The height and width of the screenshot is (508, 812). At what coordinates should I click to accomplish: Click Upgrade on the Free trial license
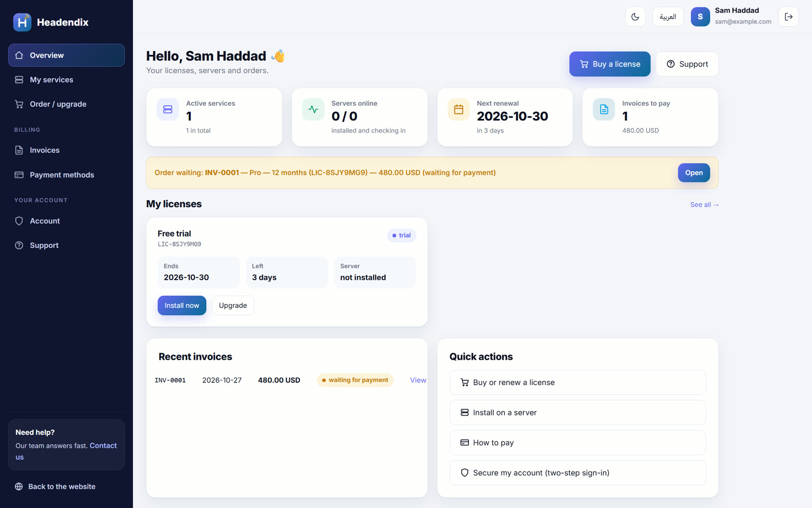point(233,305)
